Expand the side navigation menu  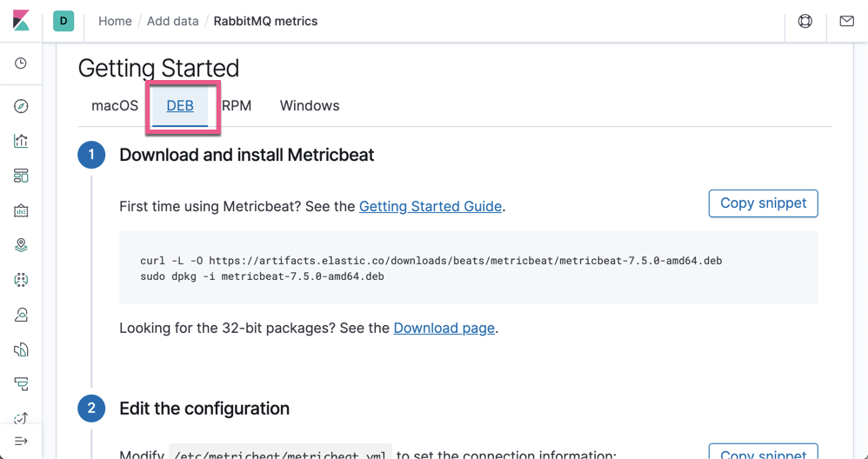click(x=21, y=441)
